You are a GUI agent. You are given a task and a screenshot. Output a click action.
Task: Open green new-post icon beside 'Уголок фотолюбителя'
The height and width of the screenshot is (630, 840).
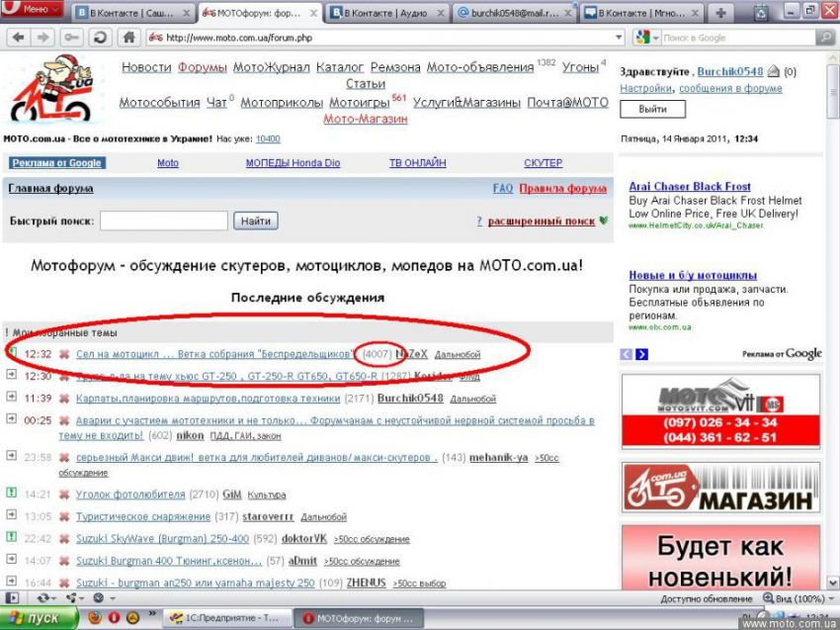pyautogui.click(x=11, y=492)
